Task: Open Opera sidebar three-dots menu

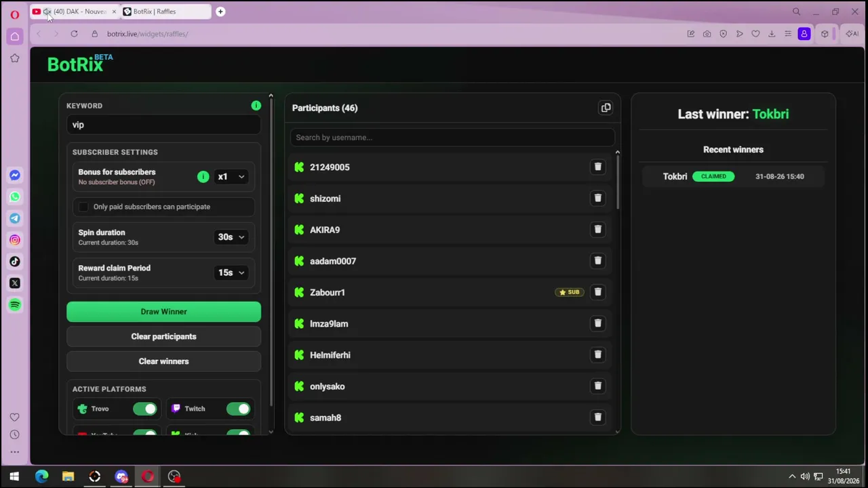Action: [x=15, y=452]
